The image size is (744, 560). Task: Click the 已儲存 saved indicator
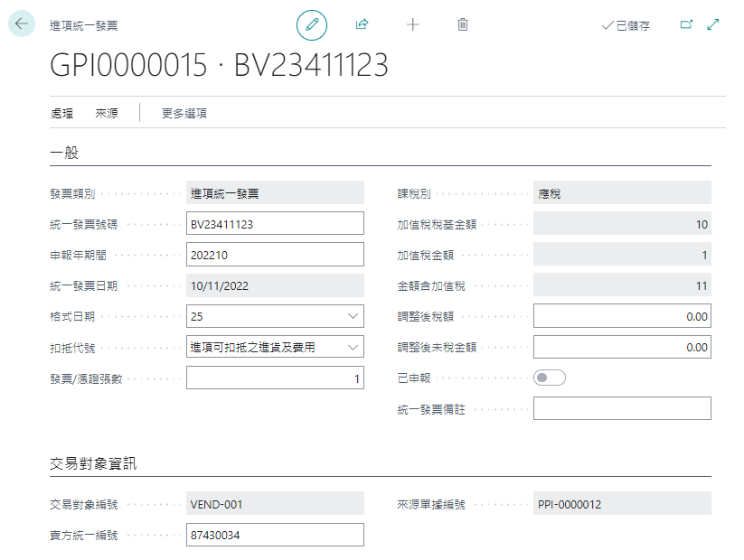coord(626,25)
